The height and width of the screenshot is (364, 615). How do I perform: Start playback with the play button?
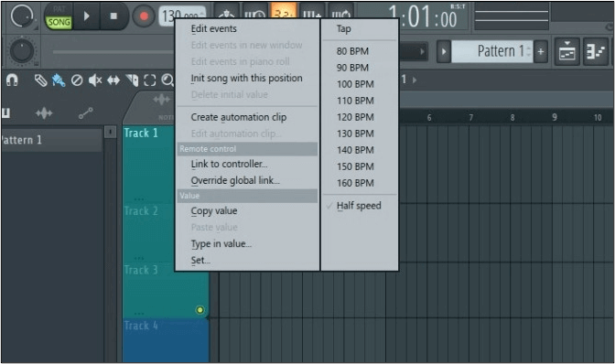pyautogui.click(x=87, y=16)
